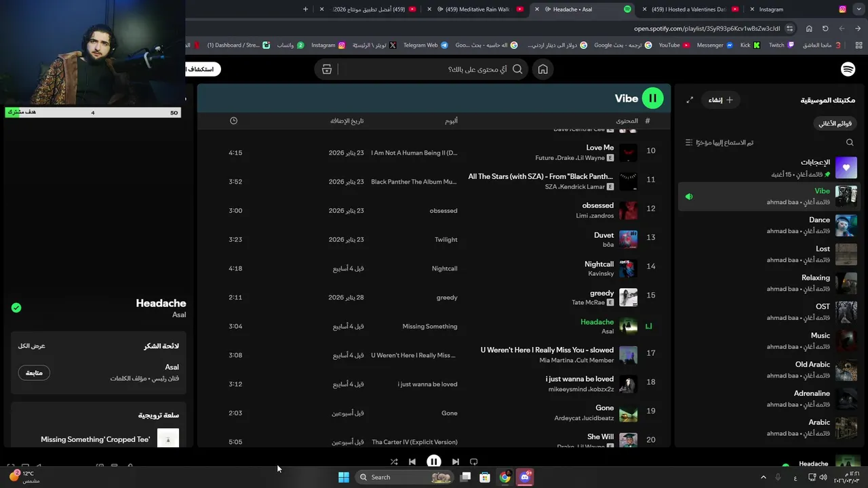
Task: Click the 'إنشاء' create button in library
Action: [720, 100]
